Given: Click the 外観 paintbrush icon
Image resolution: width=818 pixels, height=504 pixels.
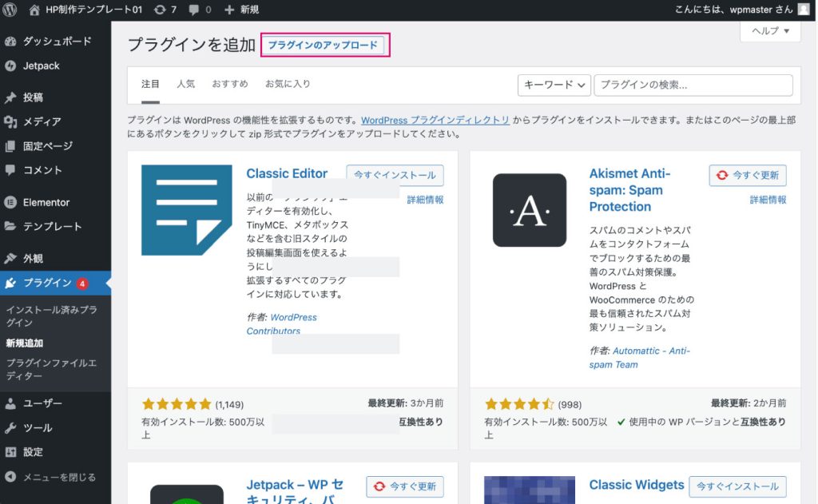Looking at the screenshot, I should click(x=10, y=258).
